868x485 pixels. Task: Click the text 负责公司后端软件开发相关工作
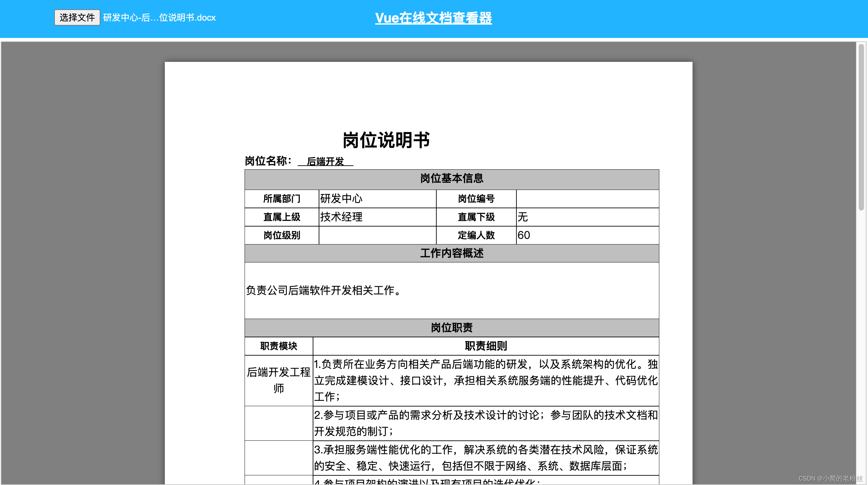323,290
